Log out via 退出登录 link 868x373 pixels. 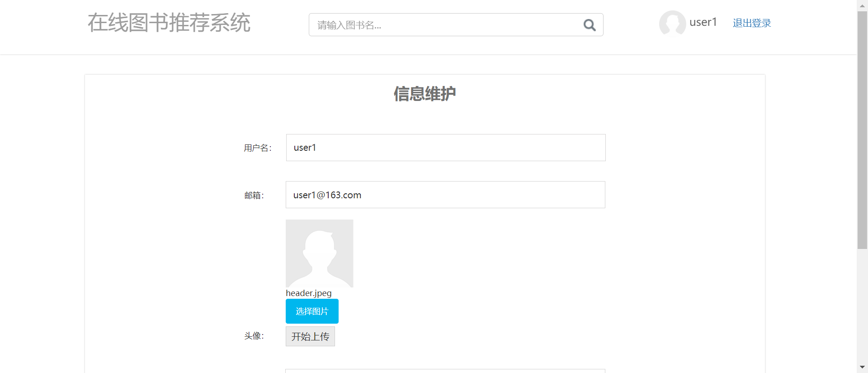pyautogui.click(x=752, y=23)
